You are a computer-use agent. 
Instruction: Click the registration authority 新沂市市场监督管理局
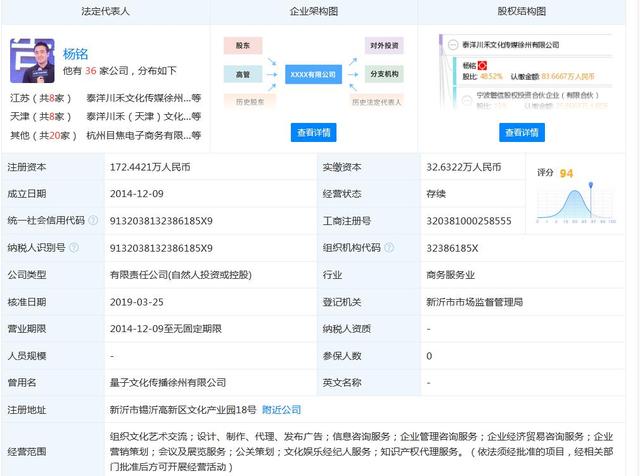pyautogui.click(x=475, y=302)
